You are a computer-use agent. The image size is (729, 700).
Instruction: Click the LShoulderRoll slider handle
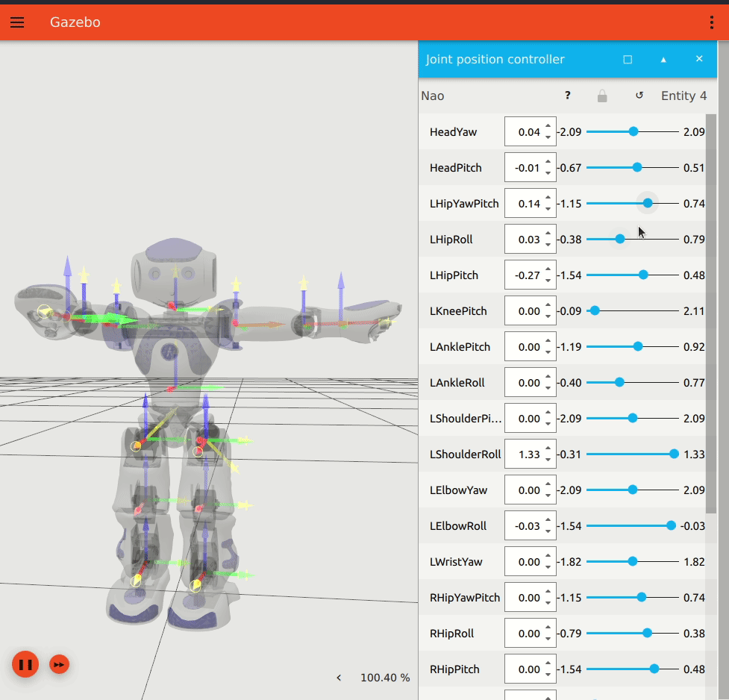pyautogui.click(x=674, y=454)
